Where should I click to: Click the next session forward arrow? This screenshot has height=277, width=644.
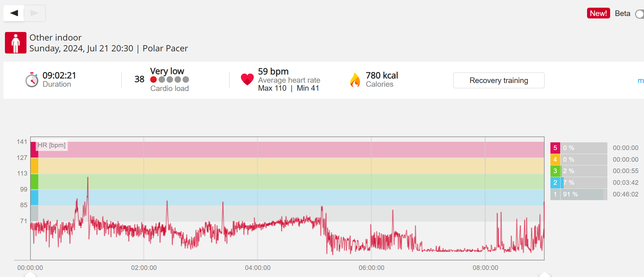click(x=34, y=13)
